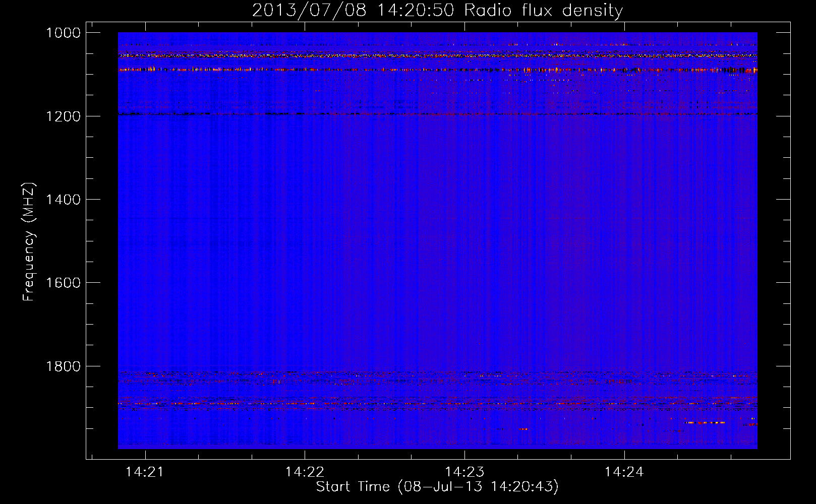The width and height of the screenshot is (816, 504).
Task: Select the 14:24 time tick label
Action: (624, 472)
